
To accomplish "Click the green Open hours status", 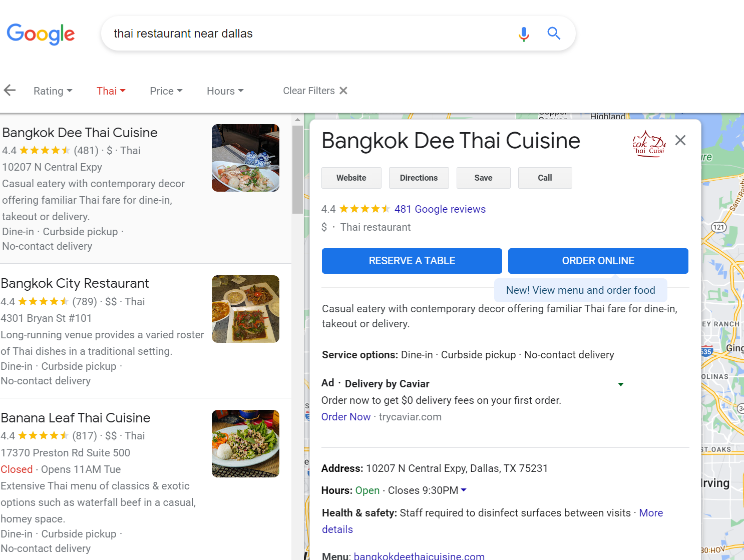I will (367, 490).
